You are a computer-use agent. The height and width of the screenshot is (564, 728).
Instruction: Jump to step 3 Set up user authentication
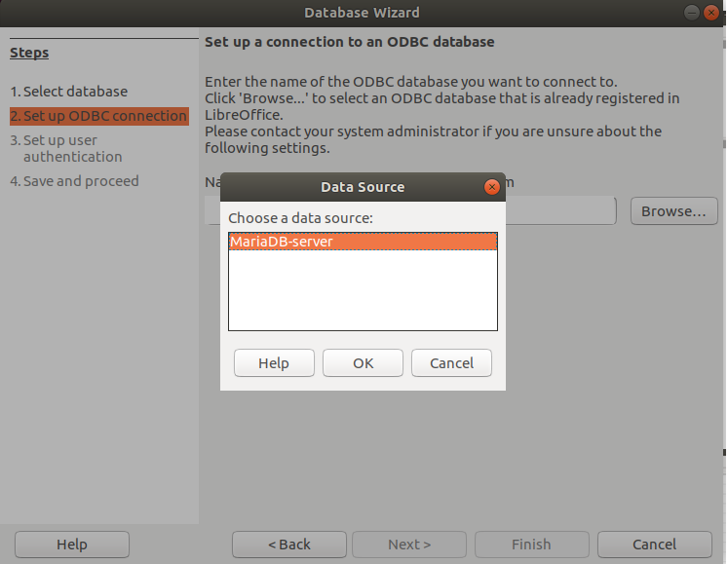click(x=66, y=148)
